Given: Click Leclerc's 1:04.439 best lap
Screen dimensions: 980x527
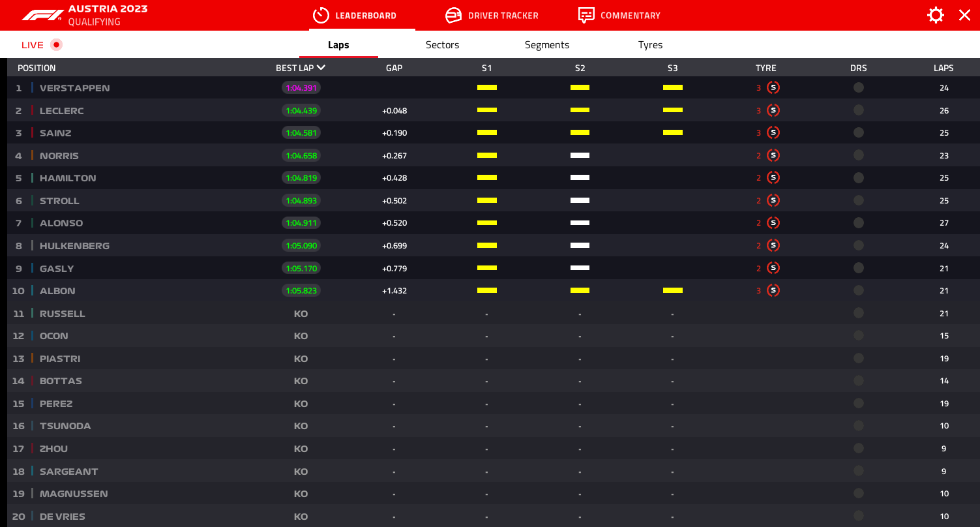Looking at the screenshot, I should [301, 110].
